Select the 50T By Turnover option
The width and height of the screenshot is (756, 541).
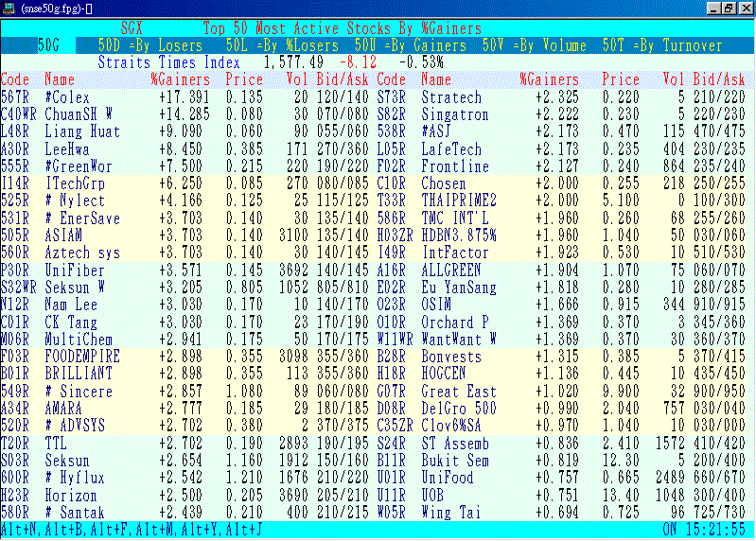[x=662, y=45]
